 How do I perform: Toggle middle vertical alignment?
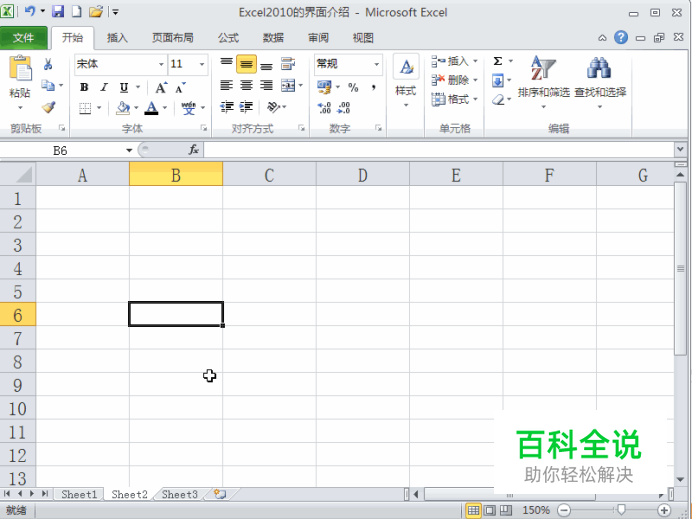click(x=246, y=64)
